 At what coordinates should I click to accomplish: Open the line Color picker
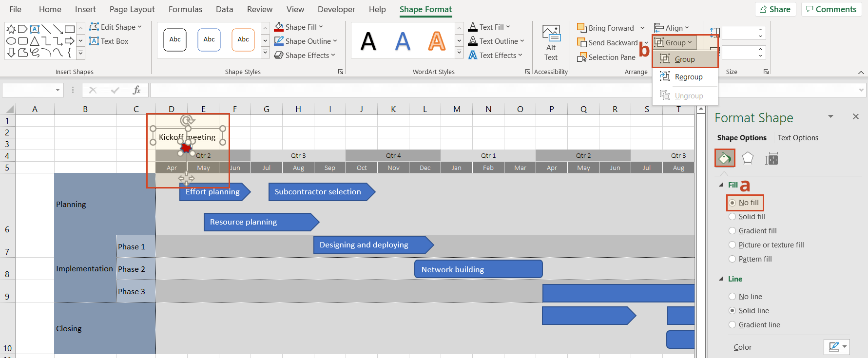pos(836,347)
